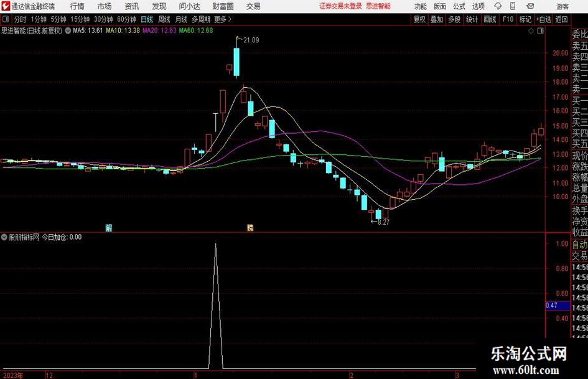The height and width of the screenshot is (379, 588).
Task: Expand the 更多 periods dropdown
Action: tap(223, 19)
